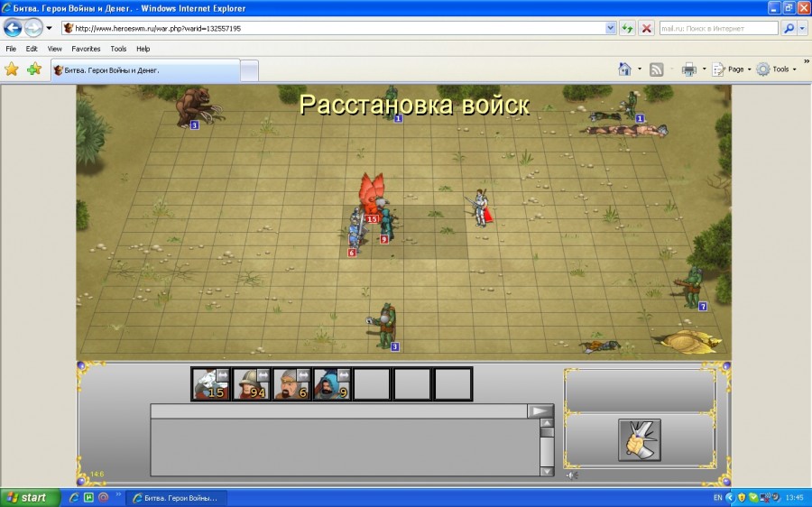Image resolution: width=812 pixels, height=507 pixels.
Task: Toggle swap arrows on the 94-count unit
Action: click(263, 375)
